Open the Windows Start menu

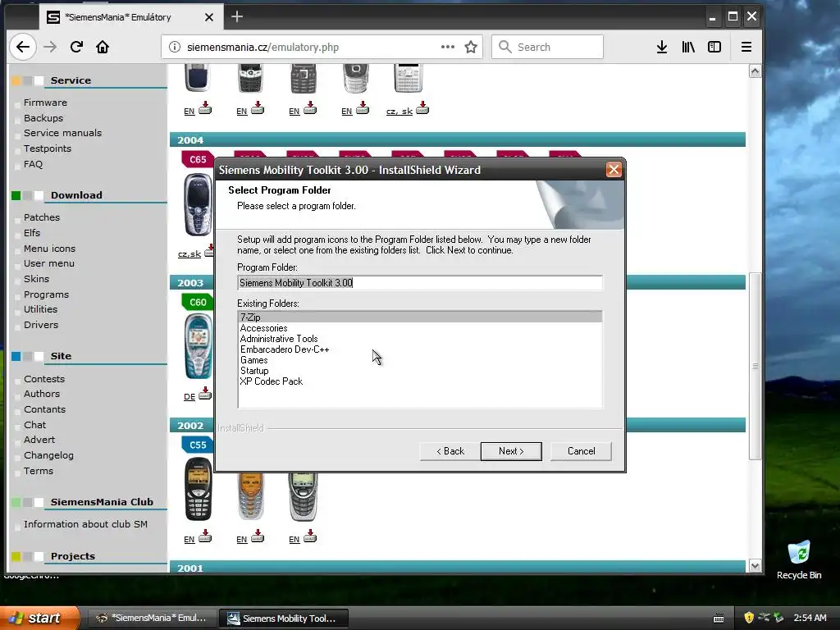[39, 618]
